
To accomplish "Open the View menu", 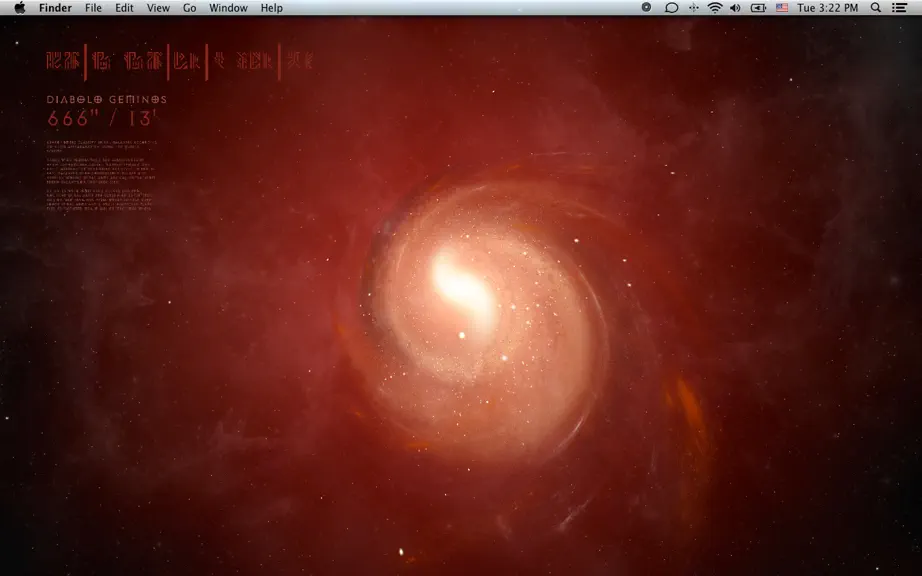I will click(x=158, y=8).
